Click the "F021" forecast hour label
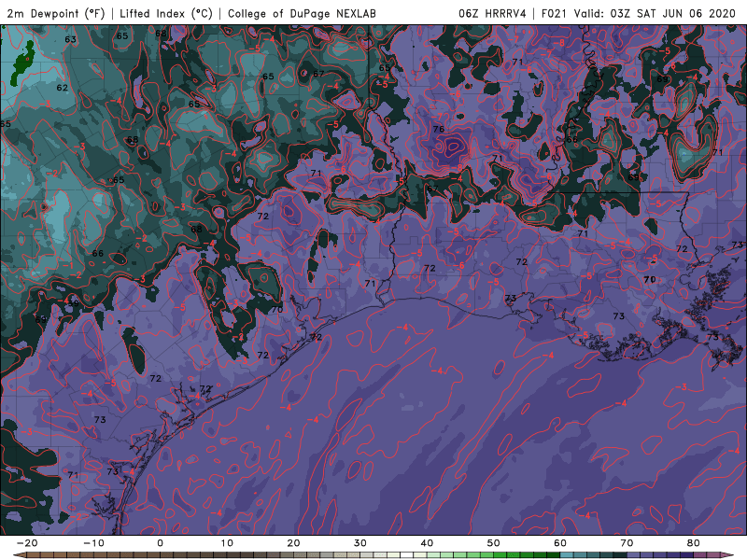Image resolution: width=747 pixels, height=560 pixels. [555, 13]
